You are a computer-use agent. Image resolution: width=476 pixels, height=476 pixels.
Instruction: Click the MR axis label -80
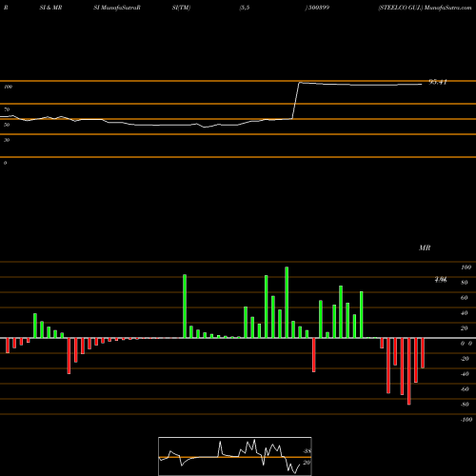[465, 405]
